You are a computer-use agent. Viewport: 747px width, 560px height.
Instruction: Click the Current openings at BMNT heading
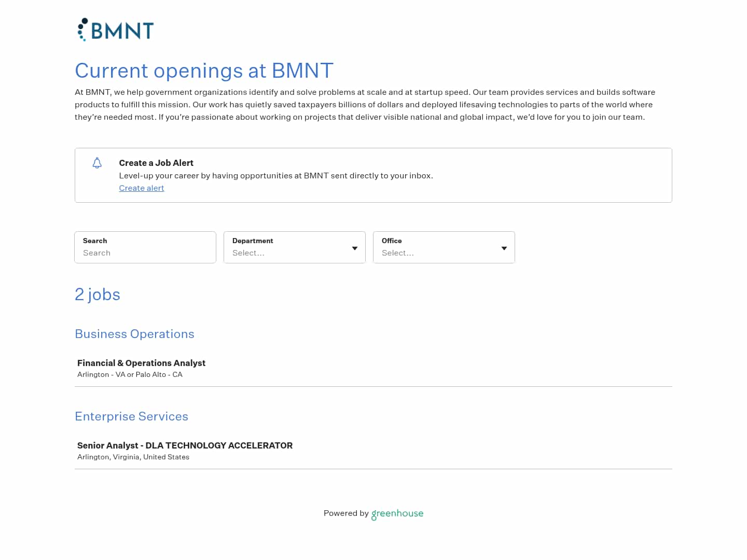tap(204, 71)
